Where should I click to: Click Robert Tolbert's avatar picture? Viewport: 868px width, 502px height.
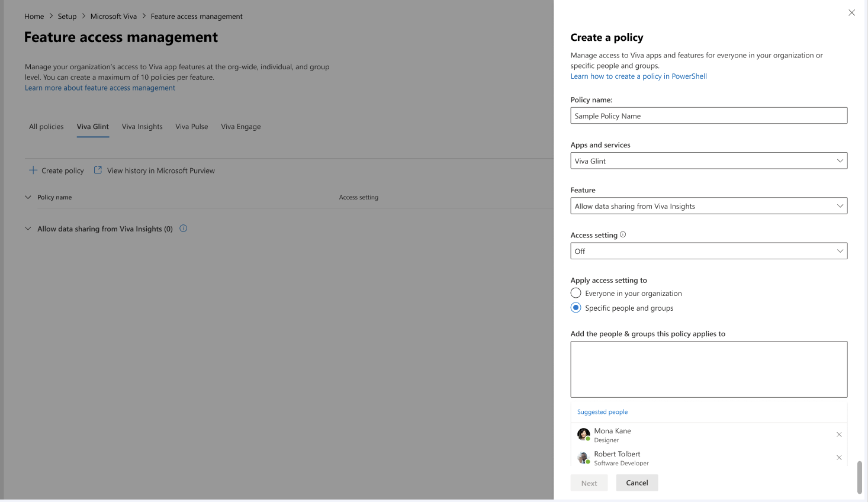tap(583, 458)
